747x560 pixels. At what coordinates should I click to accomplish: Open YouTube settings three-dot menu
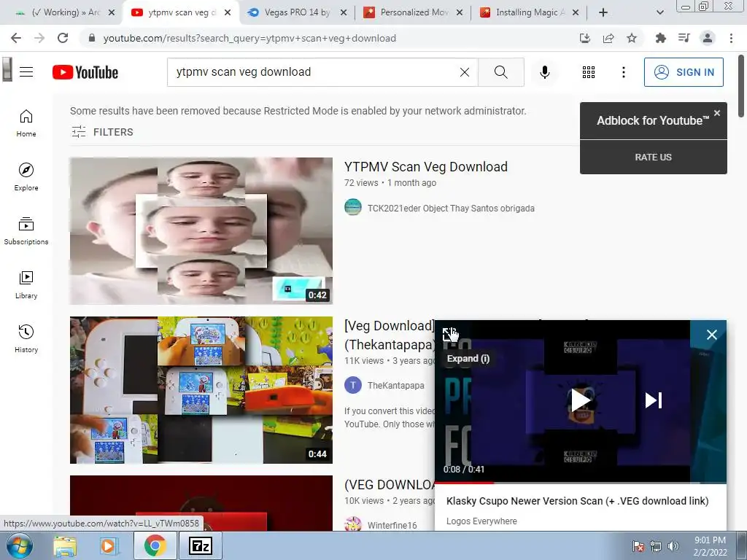(623, 72)
